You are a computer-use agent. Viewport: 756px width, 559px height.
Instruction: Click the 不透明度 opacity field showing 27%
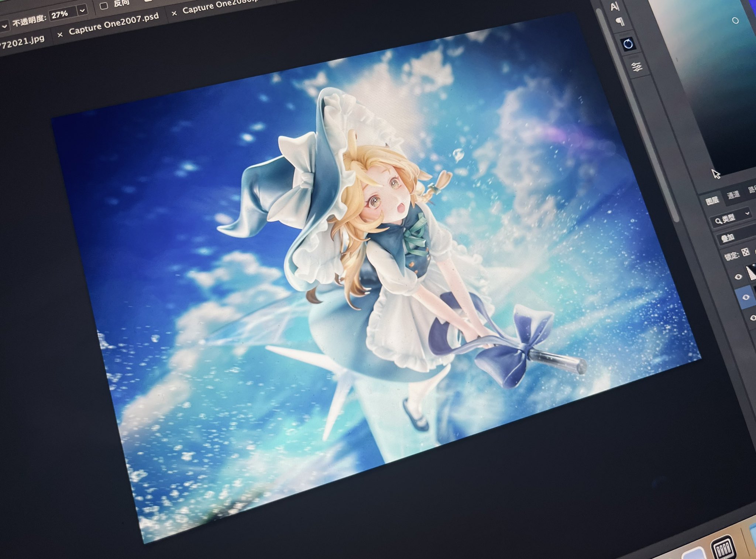click(63, 15)
